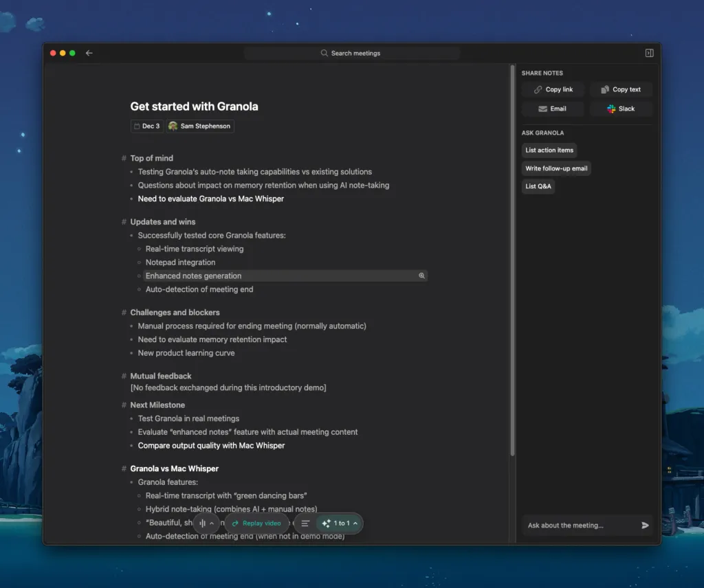Expand the chevron beside the audio bars
Image resolution: width=704 pixels, height=588 pixels.
[x=212, y=523]
